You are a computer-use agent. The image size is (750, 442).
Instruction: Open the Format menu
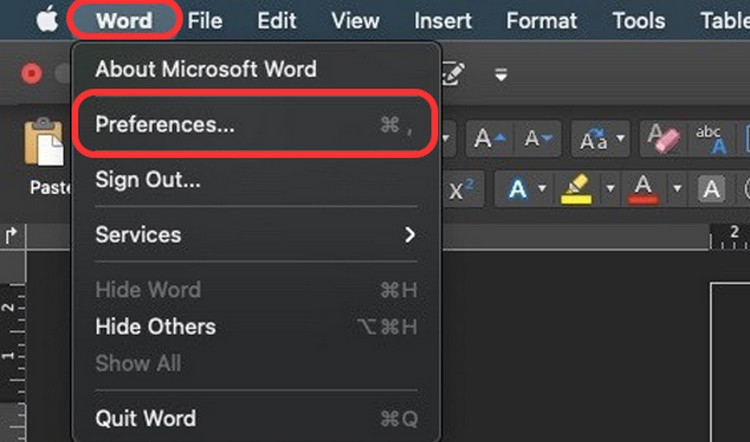[541, 21]
